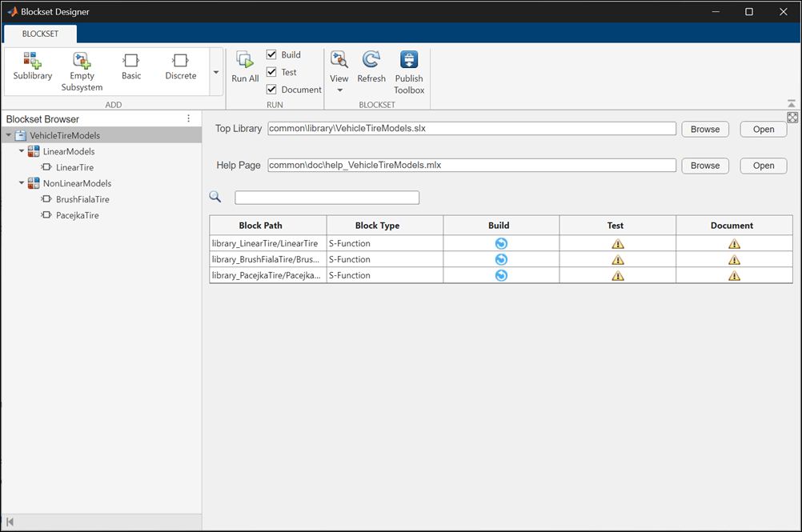Select PacejkaTire in Blockset Browser

pos(77,215)
